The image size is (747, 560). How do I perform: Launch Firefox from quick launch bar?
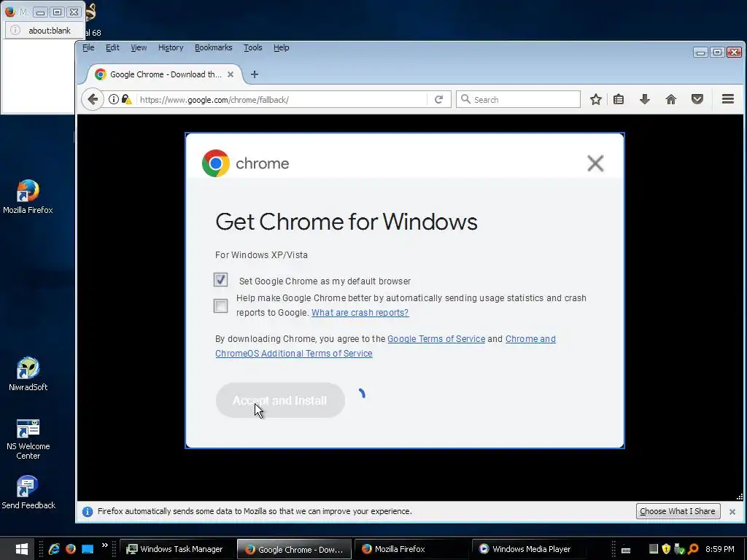pyautogui.click(x=71, y=549)
